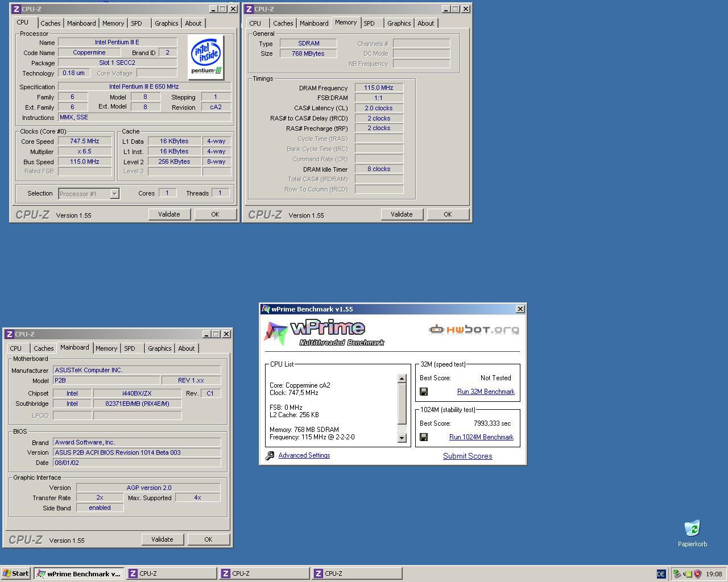
Task: Open the Start menu
Action: click(x=15, y=573)
